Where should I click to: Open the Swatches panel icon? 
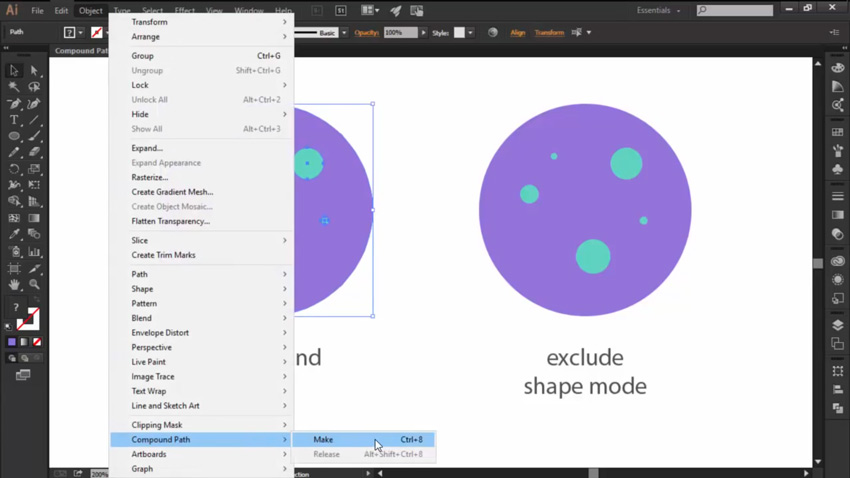point(838,132)
